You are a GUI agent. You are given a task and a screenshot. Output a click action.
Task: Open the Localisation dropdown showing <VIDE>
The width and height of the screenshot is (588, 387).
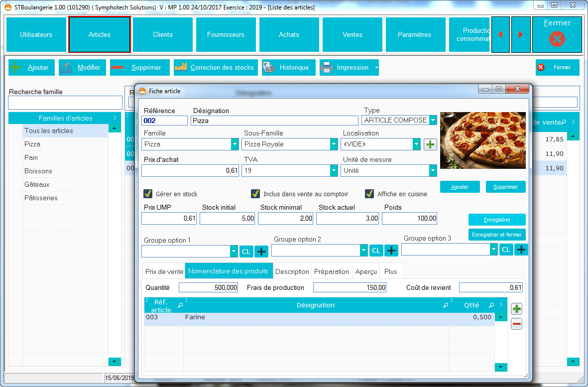(x=416, y=144)
